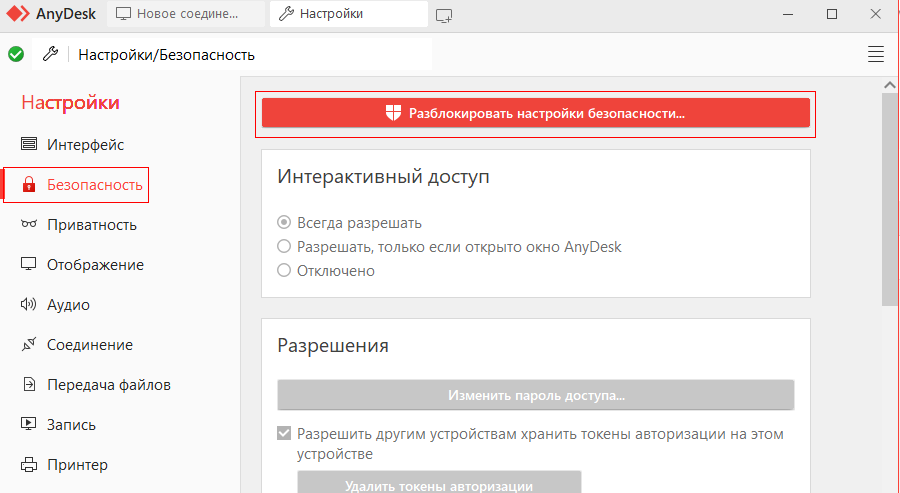Switch to the Новое соединение tab
The height and width of the screenshot is (493, 900).
(x=186, y=14)
